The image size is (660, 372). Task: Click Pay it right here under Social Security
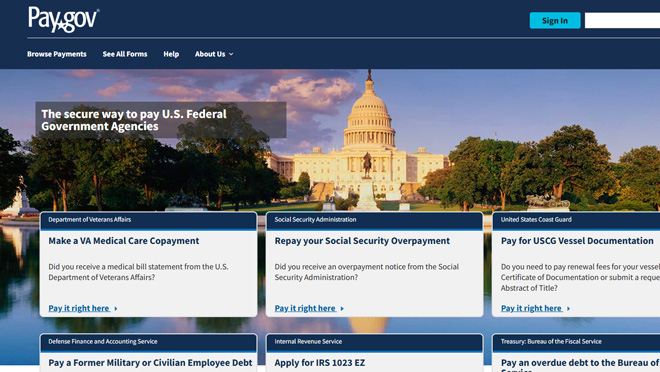[x=305, y=308]
